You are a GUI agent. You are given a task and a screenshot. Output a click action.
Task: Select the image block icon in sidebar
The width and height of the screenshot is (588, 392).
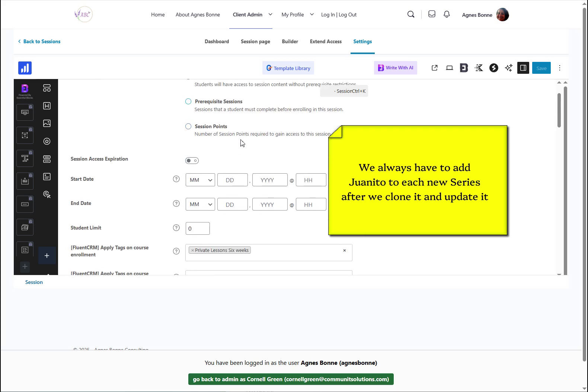[47, 123]
